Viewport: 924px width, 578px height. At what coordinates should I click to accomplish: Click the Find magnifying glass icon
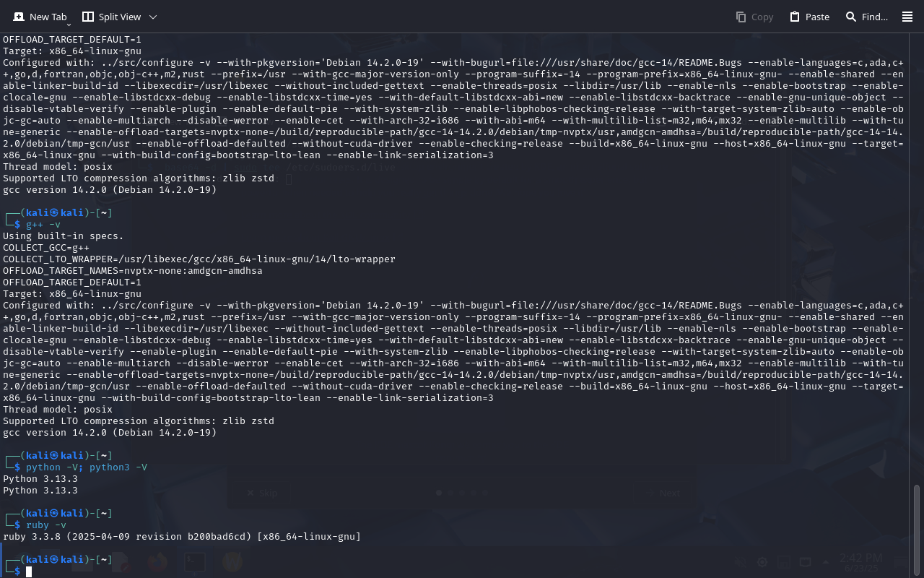(851, 17)
